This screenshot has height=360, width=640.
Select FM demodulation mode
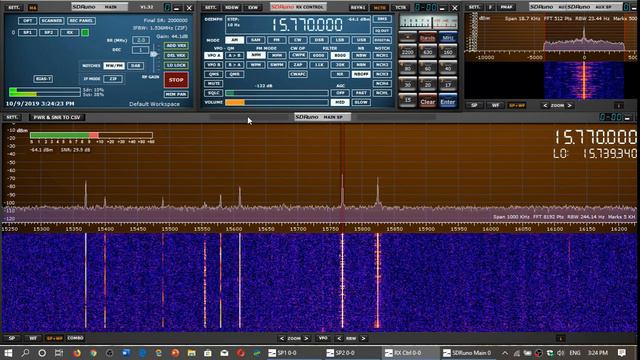[x=277, y=40]
